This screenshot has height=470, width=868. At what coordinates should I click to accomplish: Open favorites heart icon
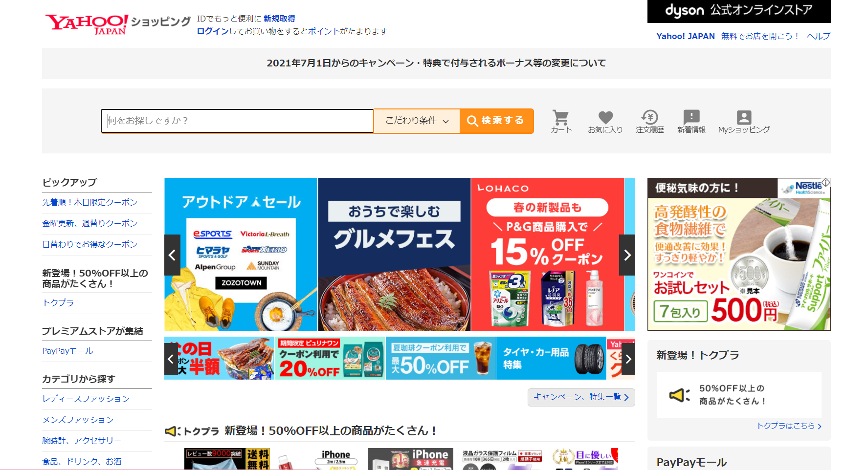click(x=605, y=118)
